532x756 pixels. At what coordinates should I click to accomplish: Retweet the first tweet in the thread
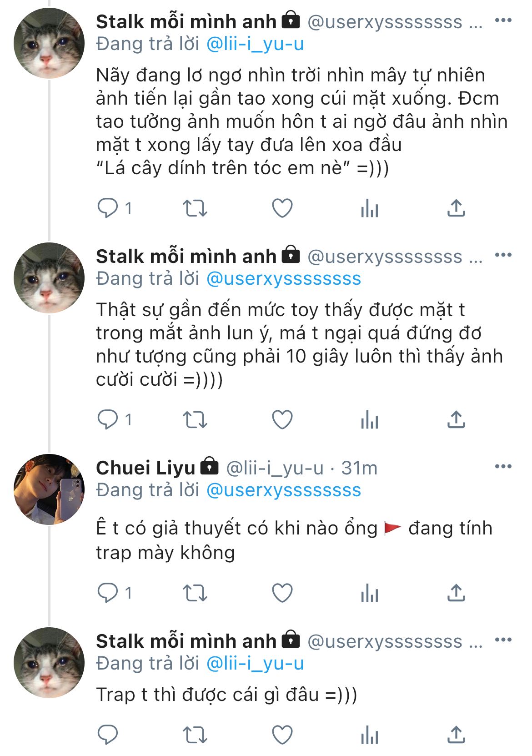[195, 209]
